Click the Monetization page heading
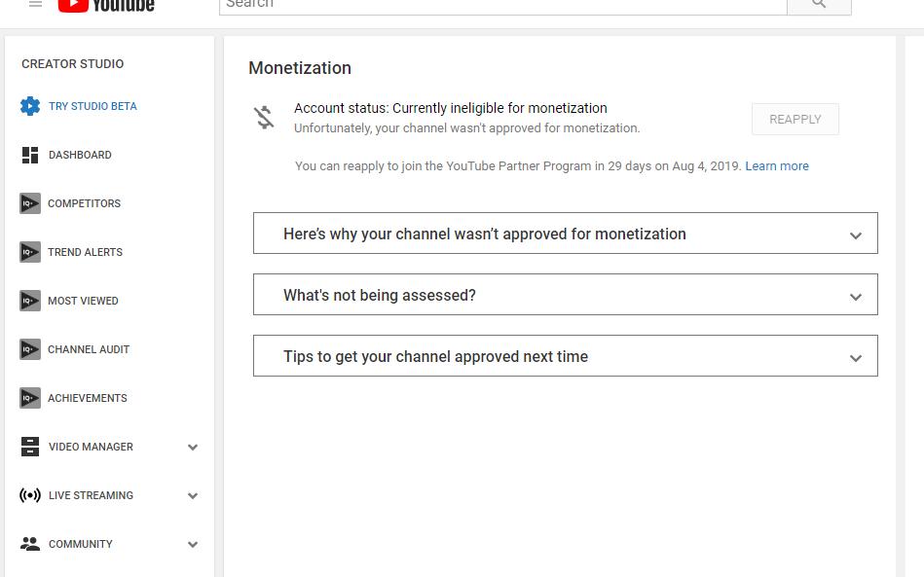The width and height of the screenshot is (924, 577). (x=299, y=68)
